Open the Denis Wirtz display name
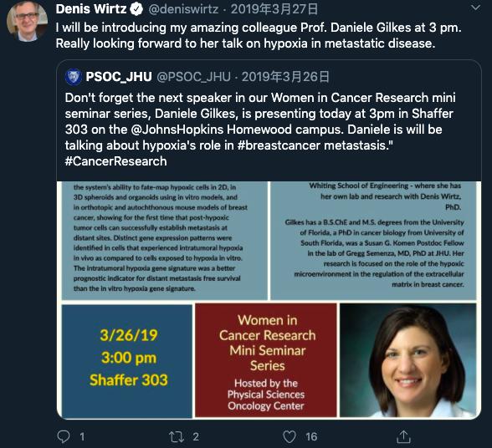The image size is (492, 448). pos(91,9)
